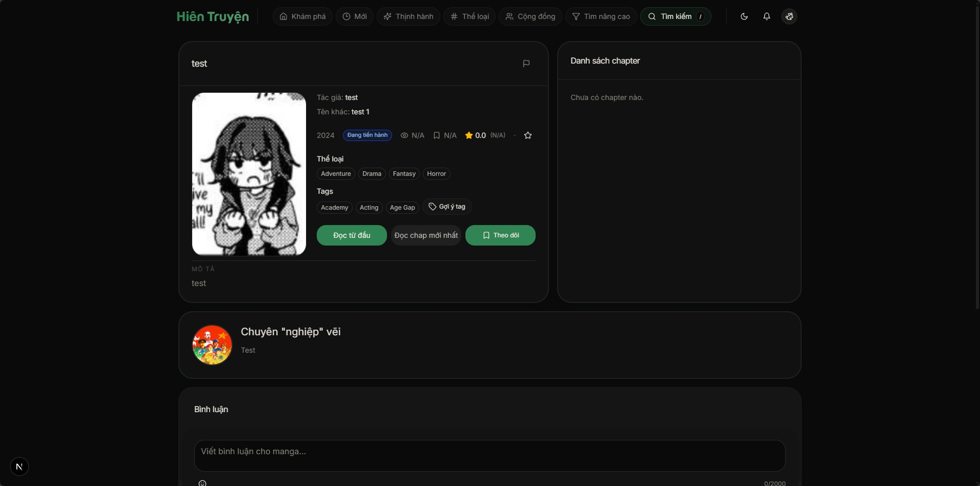Image resolution: width=980 pixels, height=486 pixels.
Task: Open Tìm nâng cao filter
Action: 601,16
